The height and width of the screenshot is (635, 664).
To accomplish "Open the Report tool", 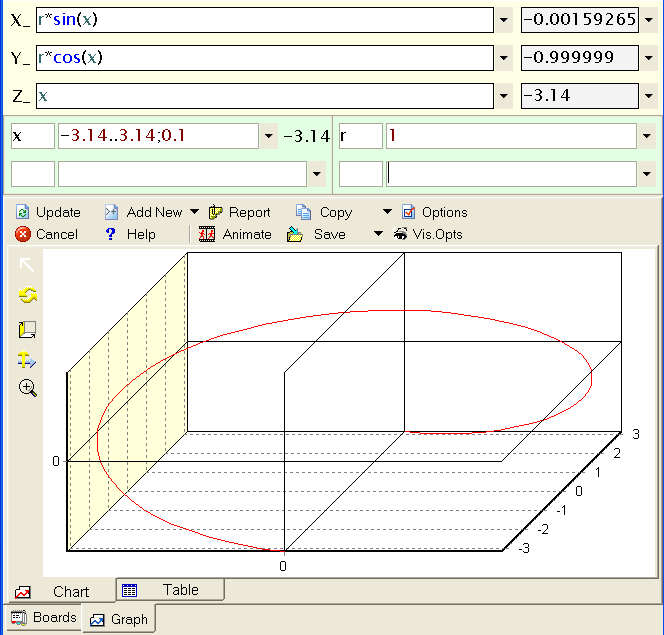I will (239, 212).
